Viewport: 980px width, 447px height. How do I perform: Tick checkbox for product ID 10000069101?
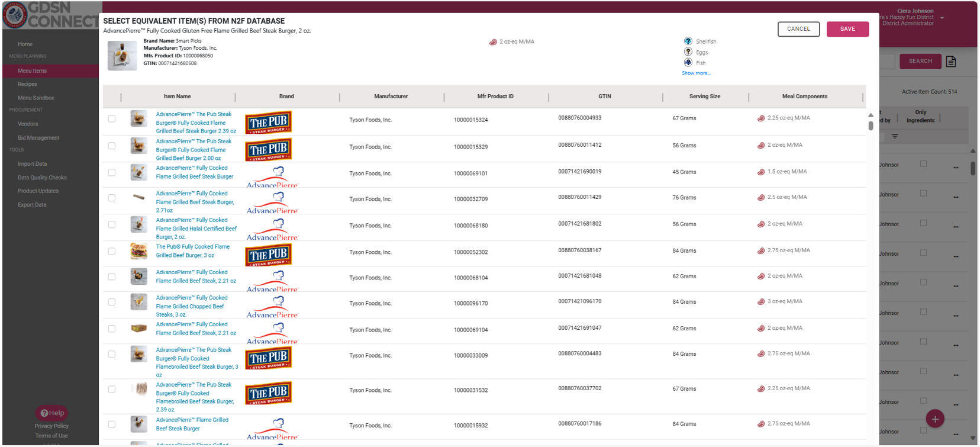(112, 173)
